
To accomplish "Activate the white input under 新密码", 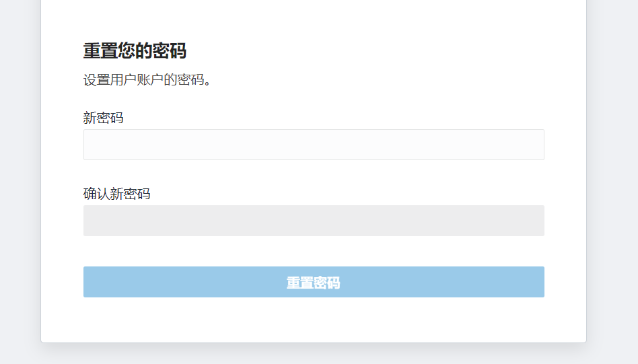I will [x=314, y=145].
